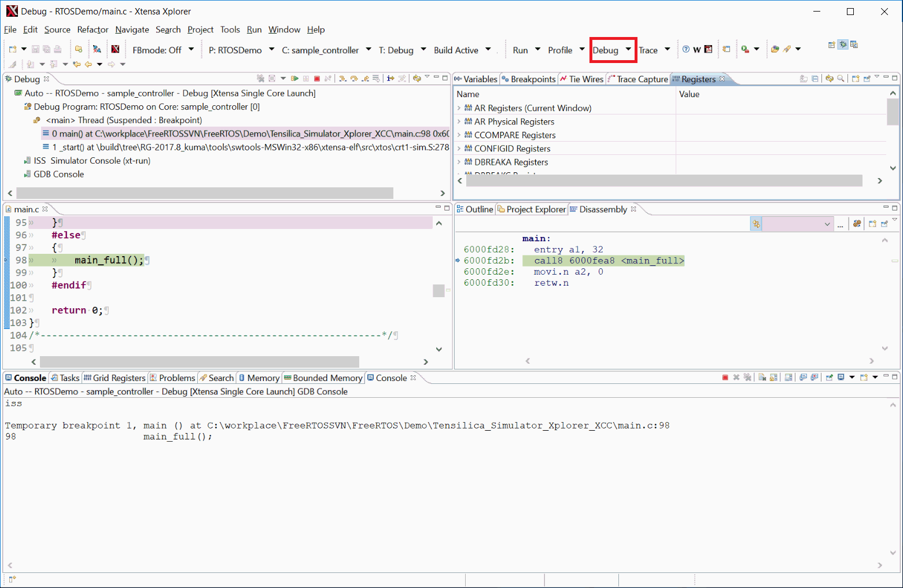Toggle Scroll Lock icon in Console toolbar
This screenshot has height=588, width=903.
click(774, 378)
